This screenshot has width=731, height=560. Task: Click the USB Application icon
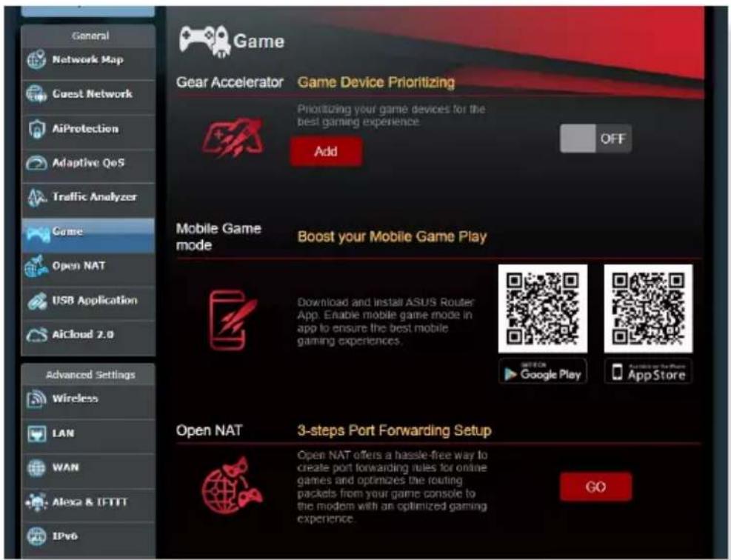tap(36, 301)
